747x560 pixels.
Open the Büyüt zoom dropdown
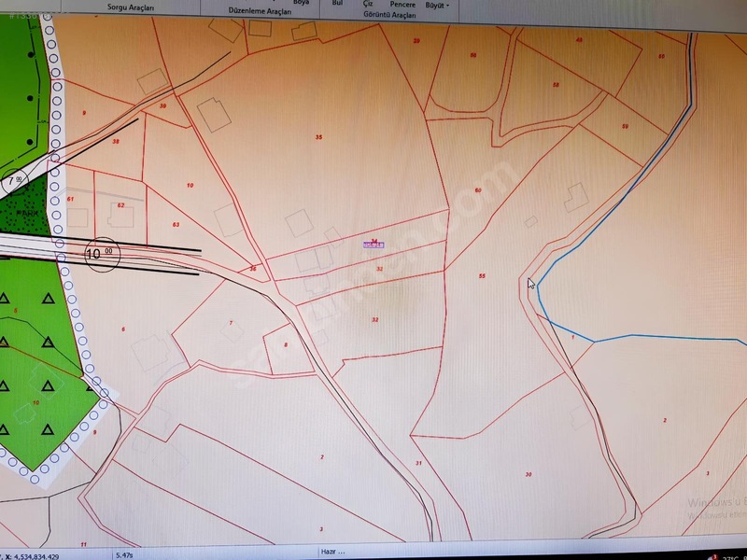[x=437, y=6]
